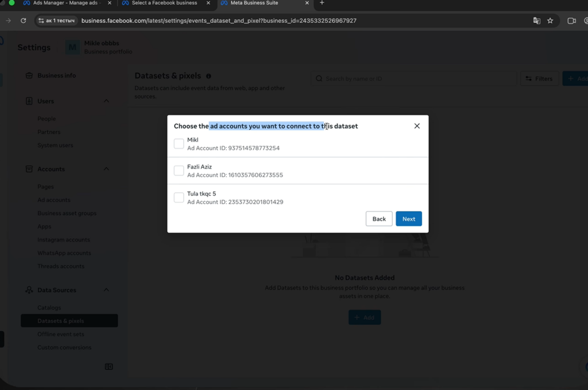Click the Add button below No Datasets Added
588x390 pixels.
tap(365, 317)
